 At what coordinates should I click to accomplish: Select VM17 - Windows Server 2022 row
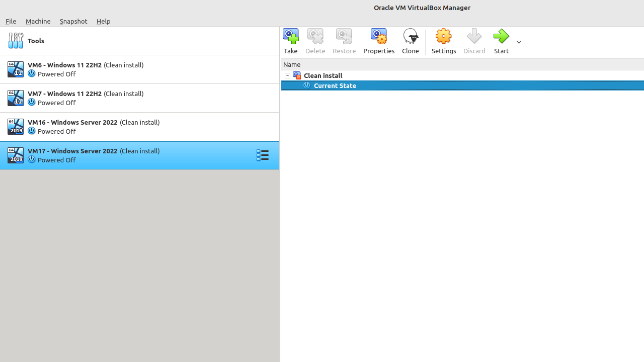point(139,155)
